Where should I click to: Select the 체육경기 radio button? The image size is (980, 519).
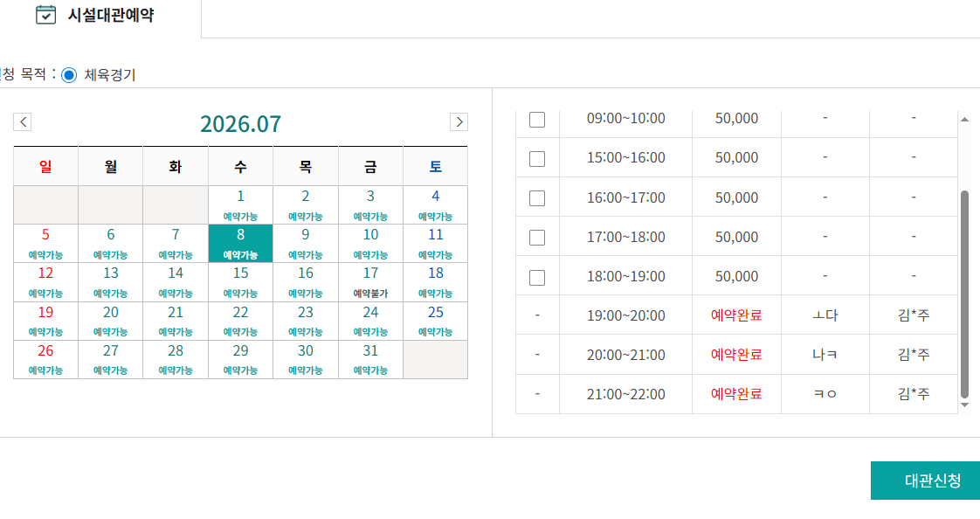(x=69, y=75)
